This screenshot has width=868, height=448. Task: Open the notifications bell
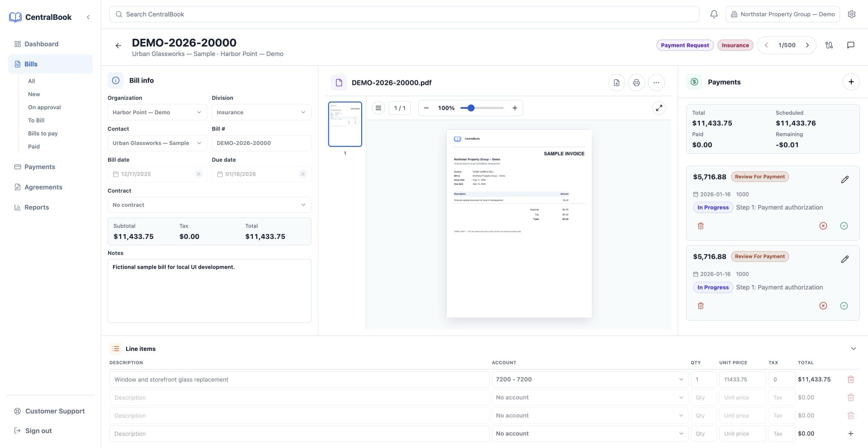(714, 14)
